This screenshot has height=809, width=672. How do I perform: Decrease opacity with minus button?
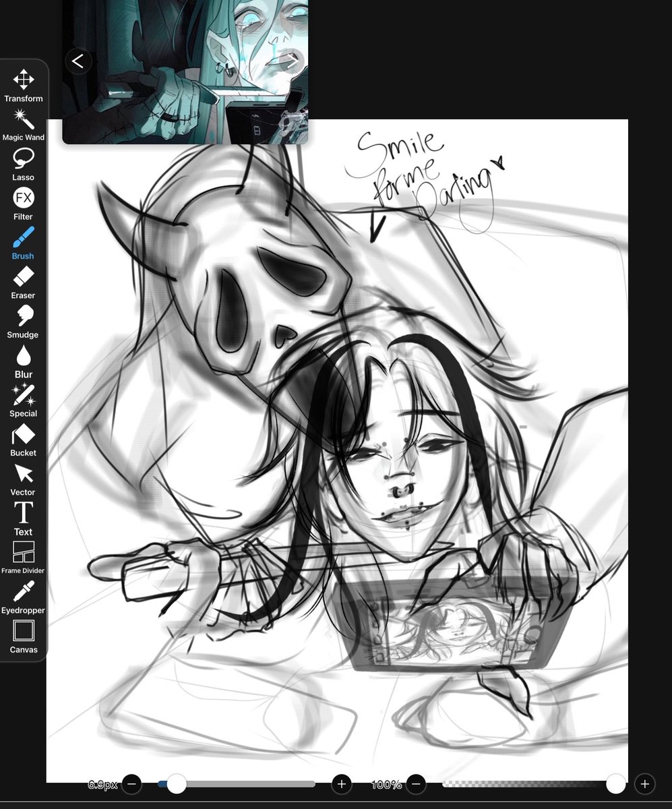(416, 784)
